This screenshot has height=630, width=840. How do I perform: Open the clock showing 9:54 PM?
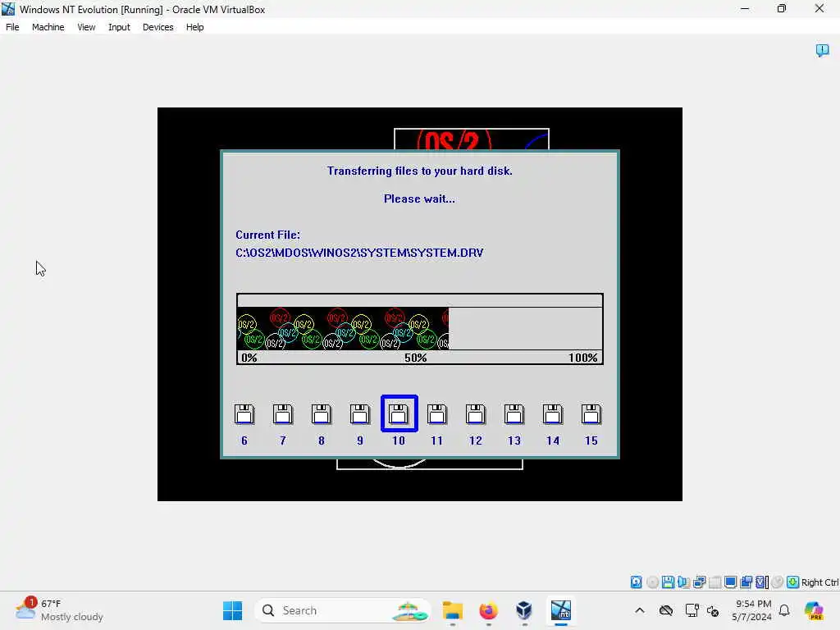753,610
